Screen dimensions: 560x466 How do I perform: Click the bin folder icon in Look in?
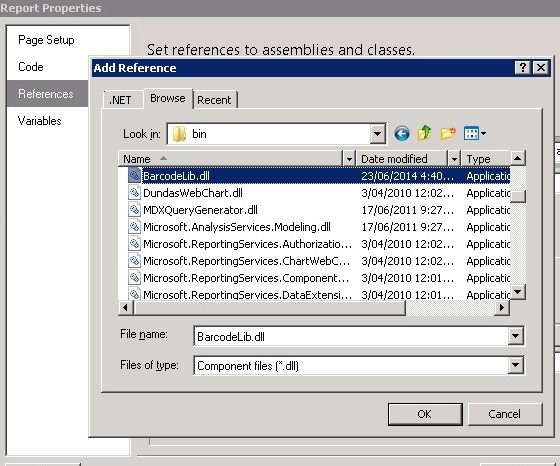(x=179, y=134)
